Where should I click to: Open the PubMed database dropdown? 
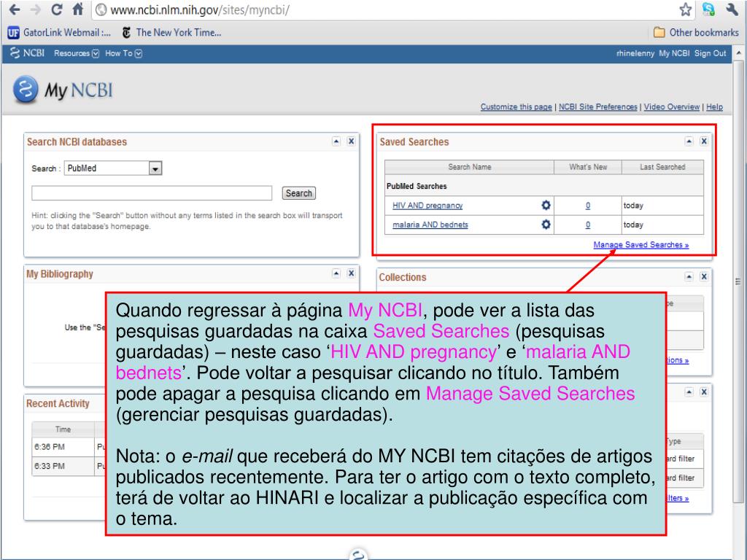113,168
